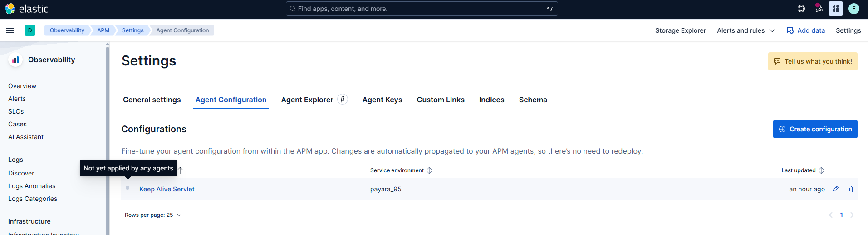Click the Elastic logo
This screenshot has width=868, height=235.
click(26, 9)
